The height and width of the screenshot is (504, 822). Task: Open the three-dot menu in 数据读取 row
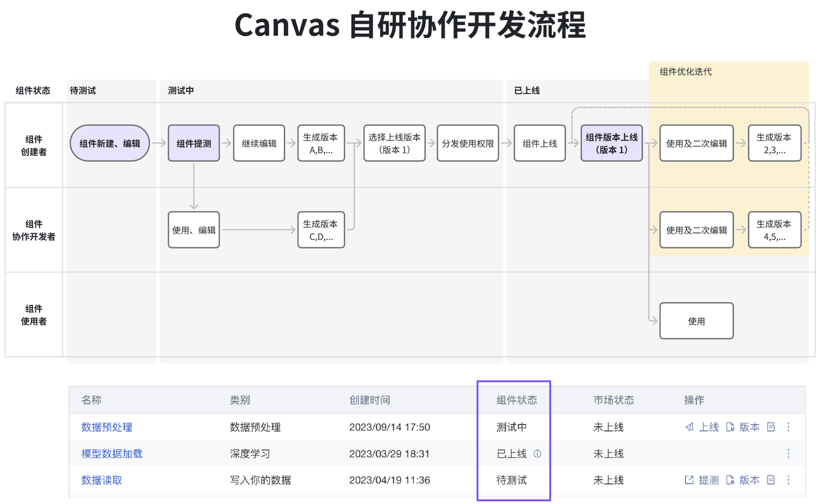coord(788,480)
